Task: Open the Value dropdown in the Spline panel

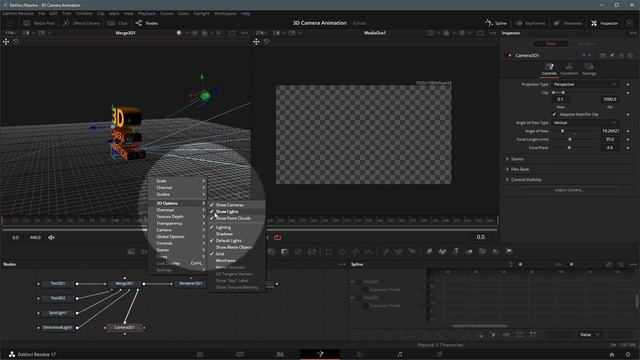Action: (589, 335)
